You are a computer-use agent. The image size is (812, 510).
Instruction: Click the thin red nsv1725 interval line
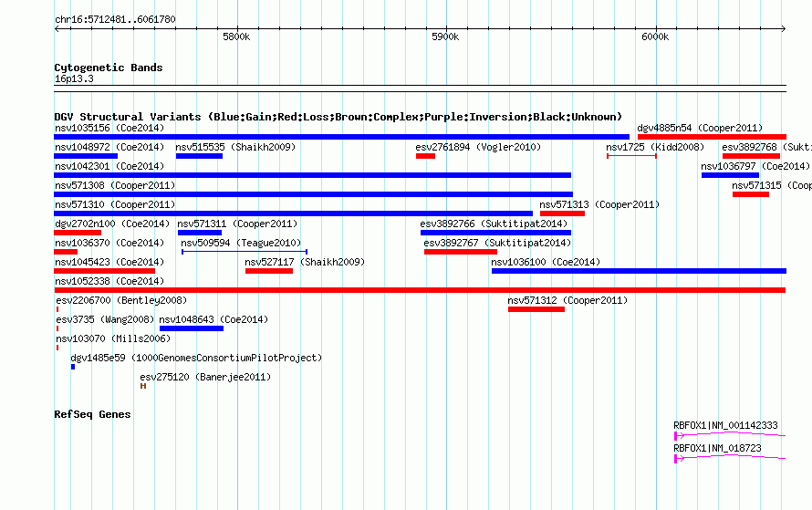point(631,156)
